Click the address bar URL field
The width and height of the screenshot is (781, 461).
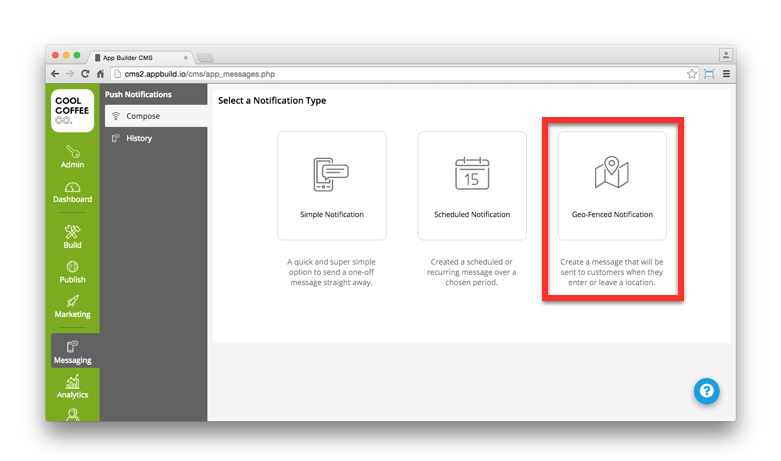click(405, 74)
